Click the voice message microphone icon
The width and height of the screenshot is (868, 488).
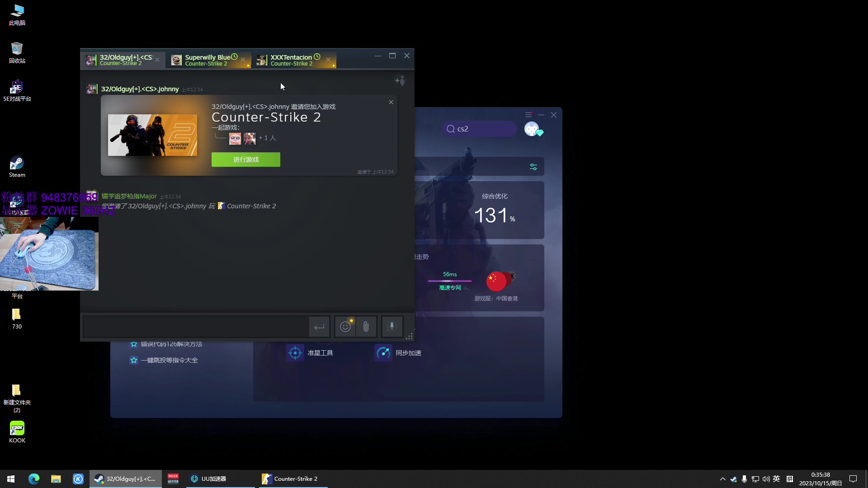click(x=392, y=326)
